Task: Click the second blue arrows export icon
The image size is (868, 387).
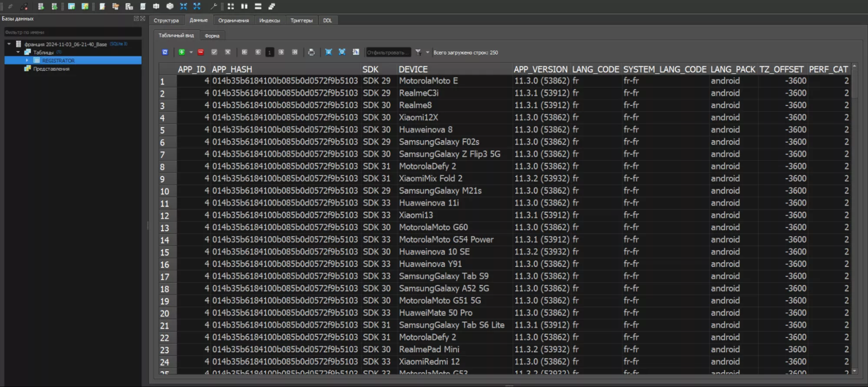Action: pyautogui.click(x=197, y=7)
